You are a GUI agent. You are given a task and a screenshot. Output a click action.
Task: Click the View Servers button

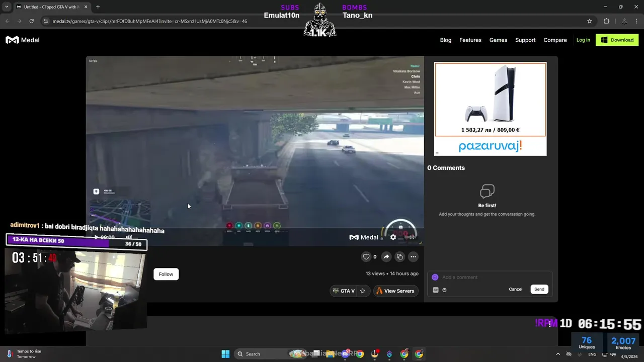click(x=395, y=291)
